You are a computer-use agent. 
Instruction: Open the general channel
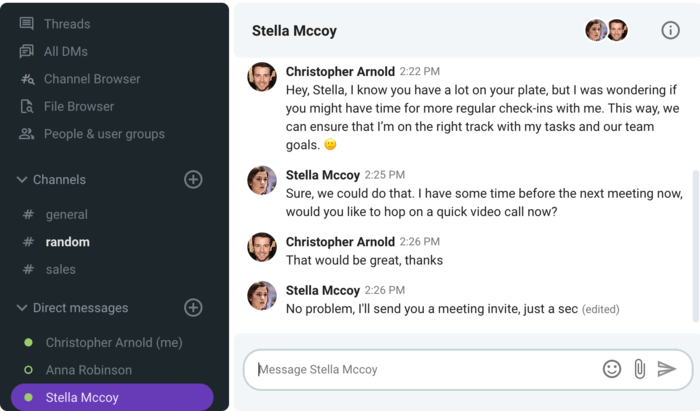(x=66, y=214)
